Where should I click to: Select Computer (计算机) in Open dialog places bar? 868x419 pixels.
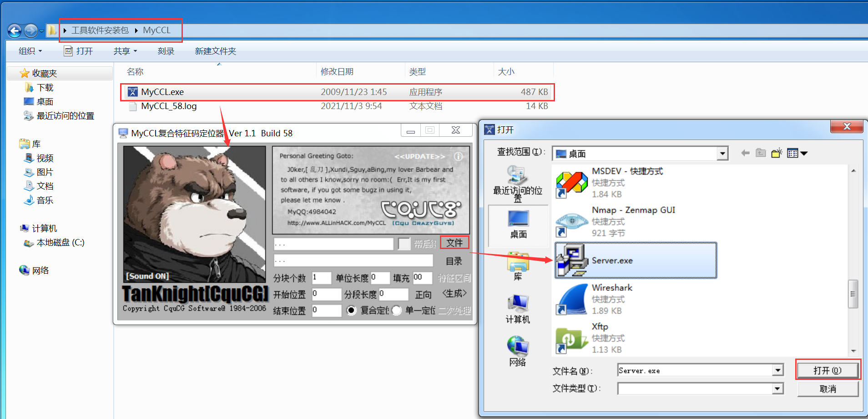tap(518, 309)
